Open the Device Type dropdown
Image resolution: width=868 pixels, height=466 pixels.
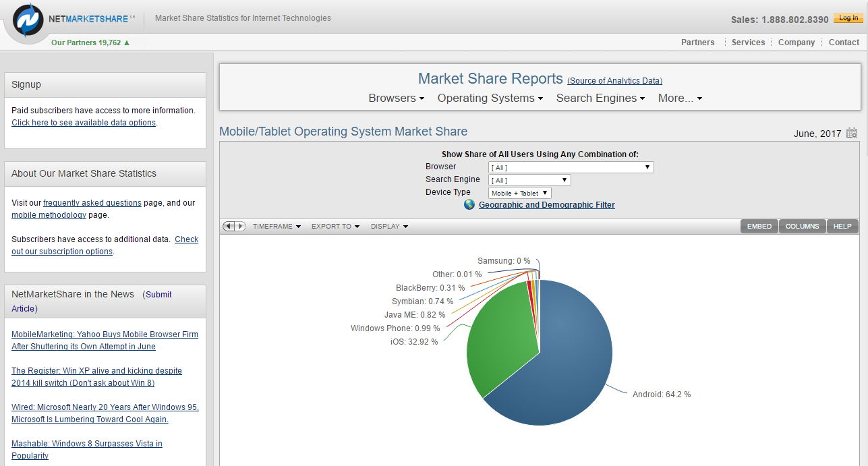520,193
